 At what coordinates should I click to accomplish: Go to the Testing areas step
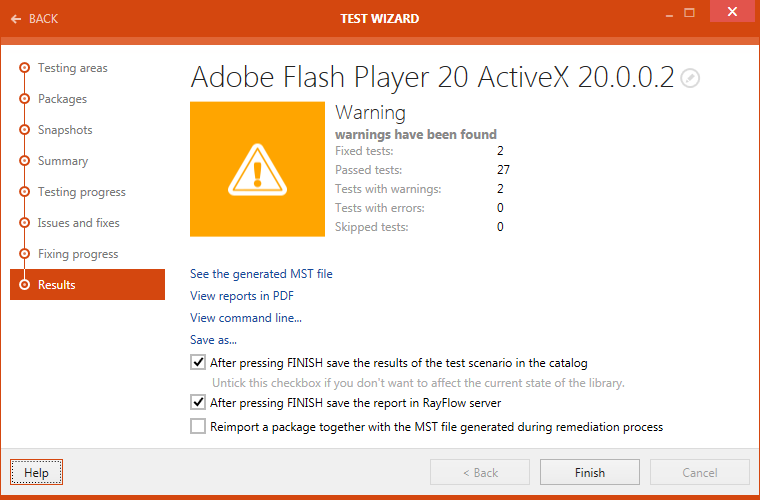point(73,68)
